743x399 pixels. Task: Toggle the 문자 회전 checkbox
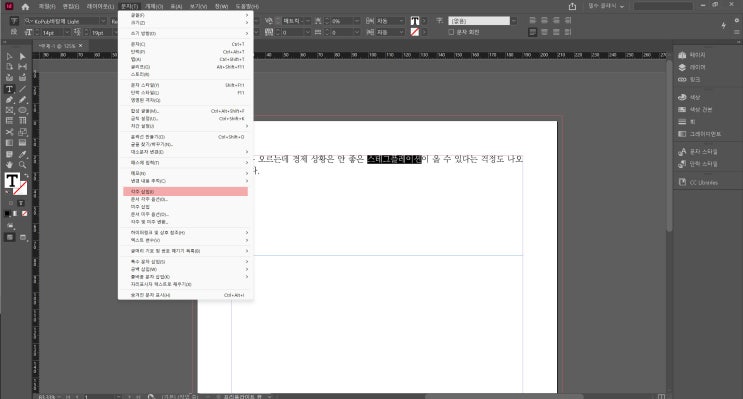pyautogui.click(x=451, y=32)
